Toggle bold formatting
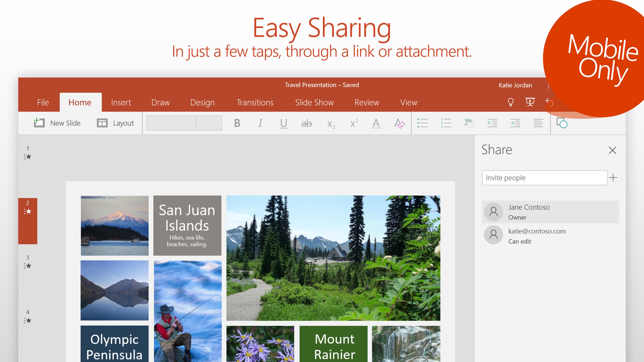This screenshot has height=362, width=644. point(237,123)
